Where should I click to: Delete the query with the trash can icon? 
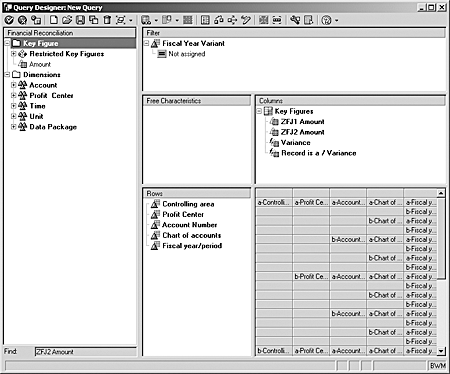point(107,20)
